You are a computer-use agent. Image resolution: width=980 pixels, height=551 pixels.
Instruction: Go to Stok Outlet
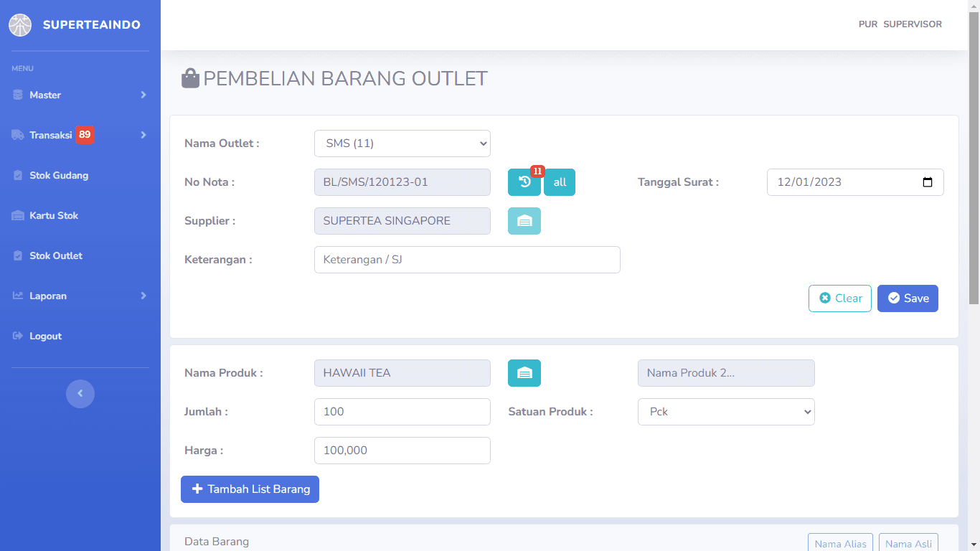(56, 255)
